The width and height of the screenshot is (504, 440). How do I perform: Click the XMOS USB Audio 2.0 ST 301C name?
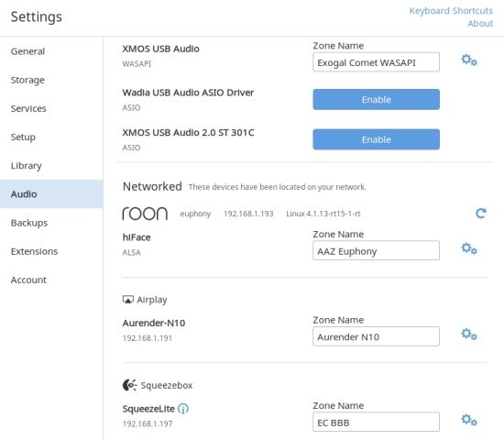(188, 133)
